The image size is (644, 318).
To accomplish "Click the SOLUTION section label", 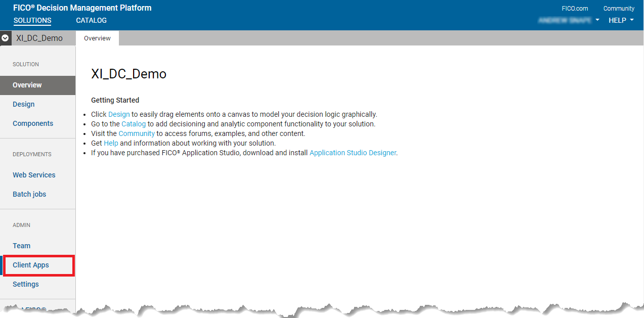I will (26, 64).
